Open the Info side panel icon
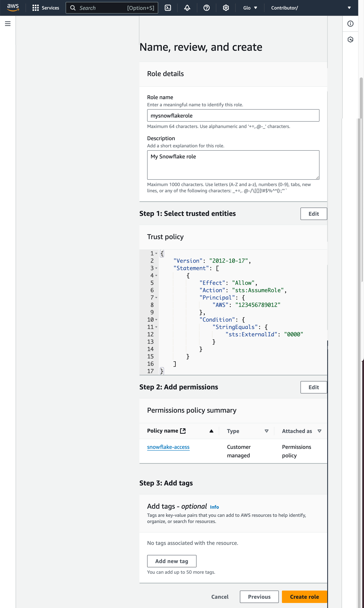This screenshot has height=608, width=364. [350, 24]
